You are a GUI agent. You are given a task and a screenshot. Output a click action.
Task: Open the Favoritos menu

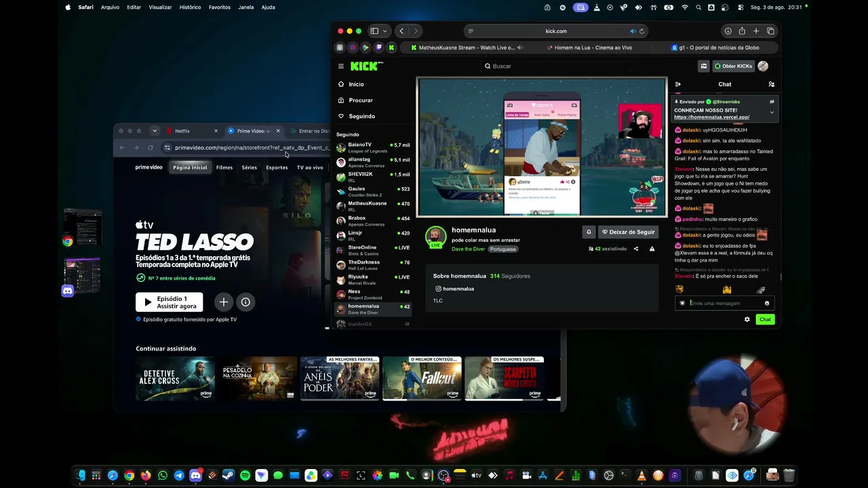click(220, 7)
